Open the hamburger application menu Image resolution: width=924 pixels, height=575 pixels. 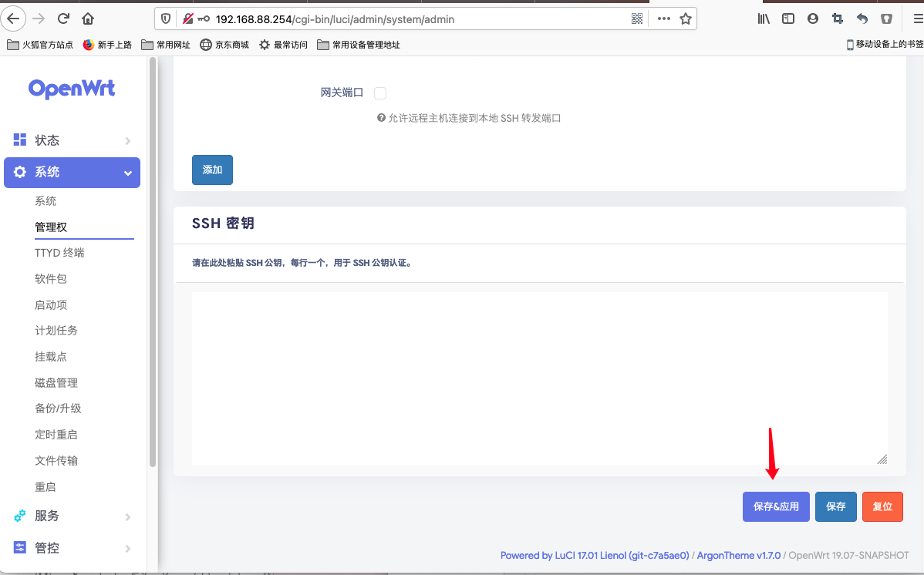click(x=918, y=18)
